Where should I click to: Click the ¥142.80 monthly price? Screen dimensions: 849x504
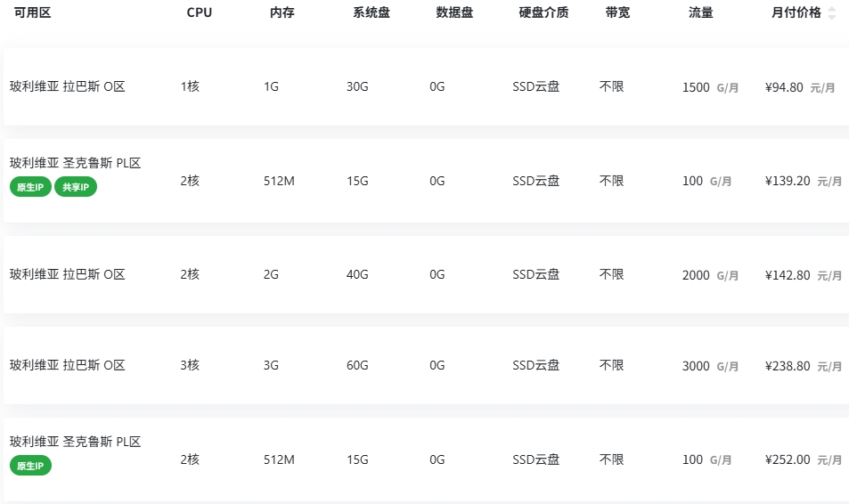[788, 275]
